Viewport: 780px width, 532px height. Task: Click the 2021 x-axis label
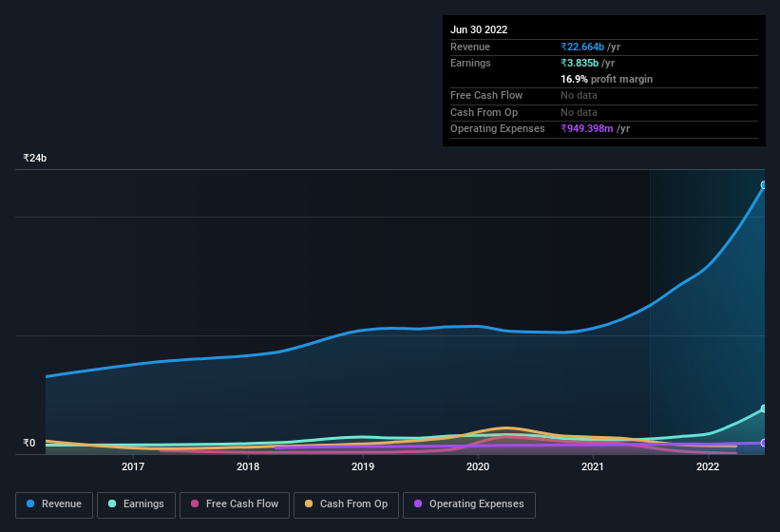click(593, 466)
